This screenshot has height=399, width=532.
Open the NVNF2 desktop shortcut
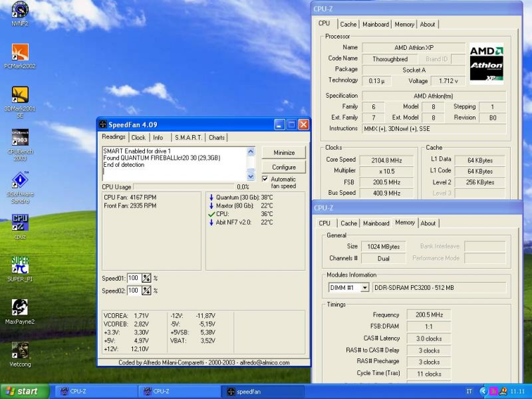point(20,13)
